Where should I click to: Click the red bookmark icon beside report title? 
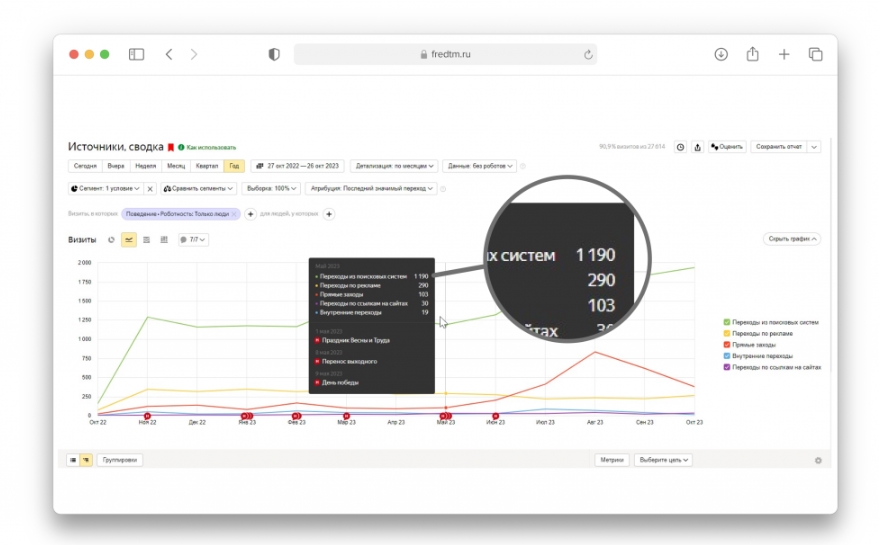(x=171, y=147)
